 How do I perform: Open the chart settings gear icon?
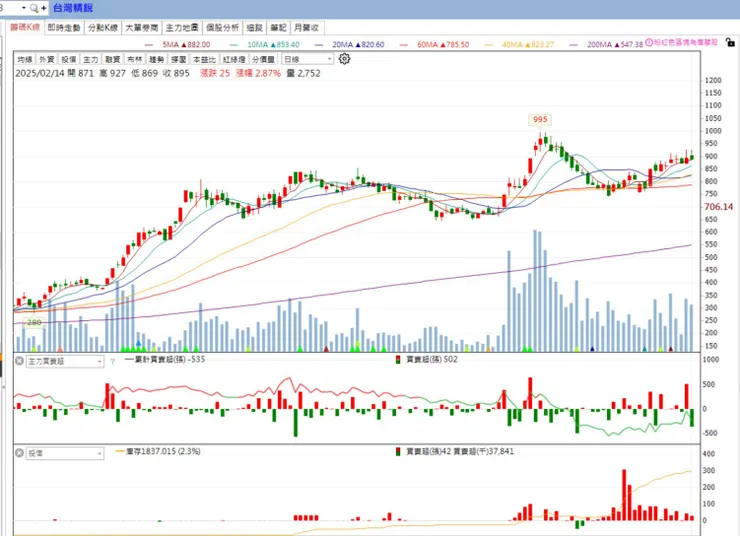pyautogui.click(x=345, y=59)
